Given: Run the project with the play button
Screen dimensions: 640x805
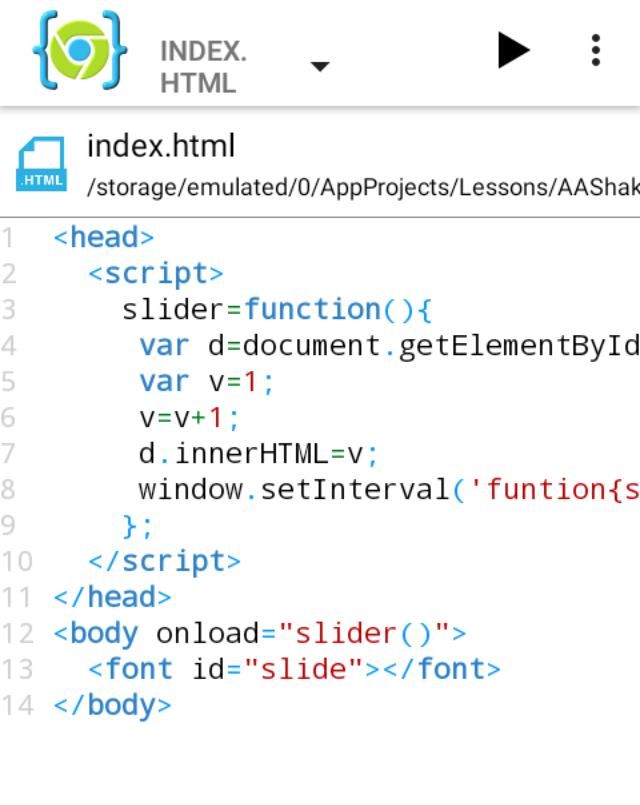Looking at the screenshot, I should 513,50.
